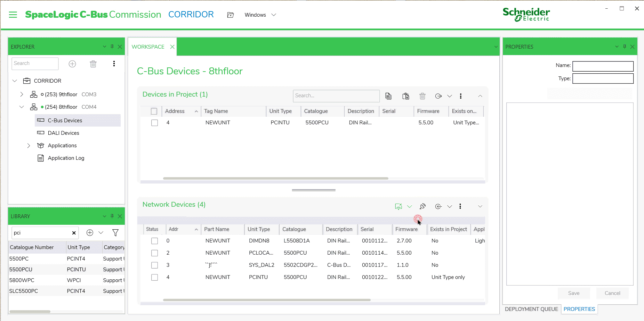Click the Cancel button in Properties
The height and width of the screenshot is (321, 644).
(x=612, y=293)
